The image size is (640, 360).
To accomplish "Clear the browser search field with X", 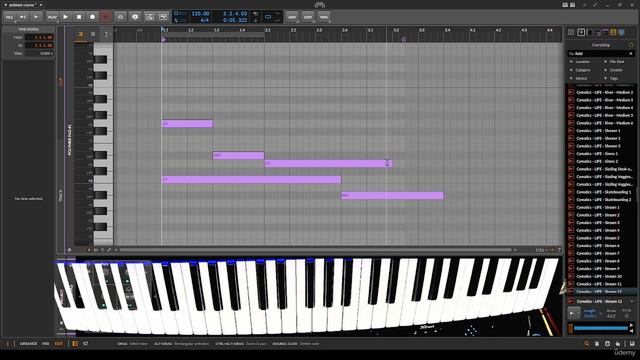I will pyautogui.click(x=631, y=53).
